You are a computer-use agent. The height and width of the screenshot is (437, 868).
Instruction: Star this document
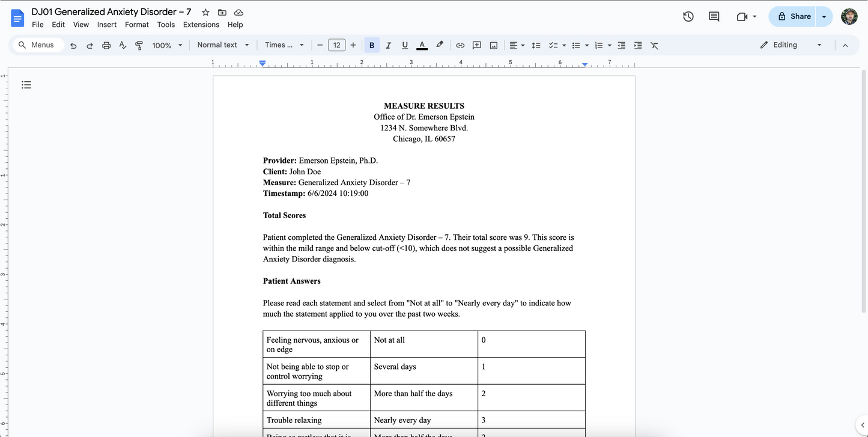pyautogui.click(x=205, y=13)
